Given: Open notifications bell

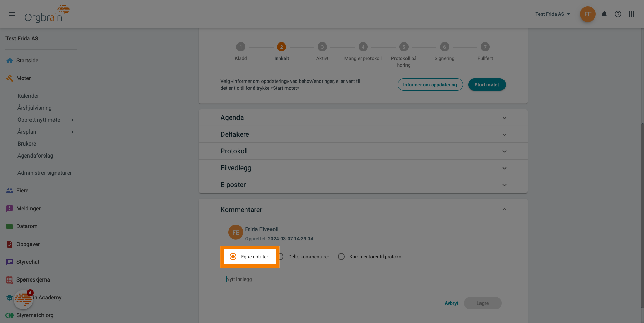Looking at the screenshot, I should [604, 14].
